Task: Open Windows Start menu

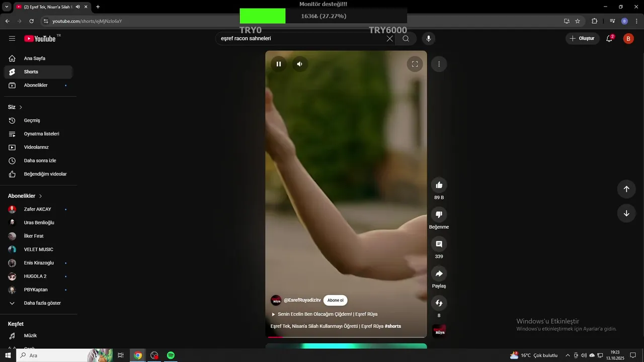Action: click(8, 355)
